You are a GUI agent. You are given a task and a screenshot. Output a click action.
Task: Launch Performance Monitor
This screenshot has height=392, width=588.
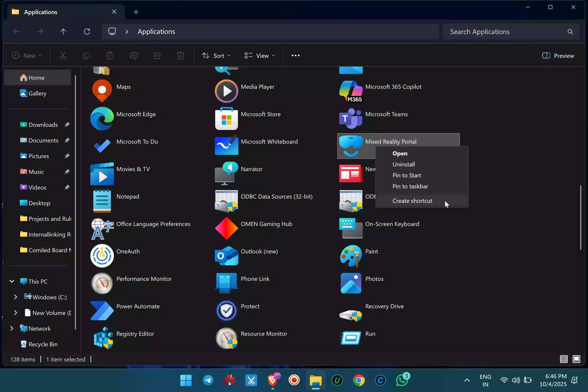(144, 279)
